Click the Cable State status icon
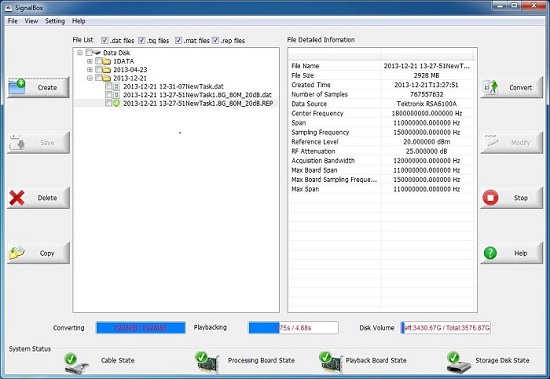 point(76,364)
